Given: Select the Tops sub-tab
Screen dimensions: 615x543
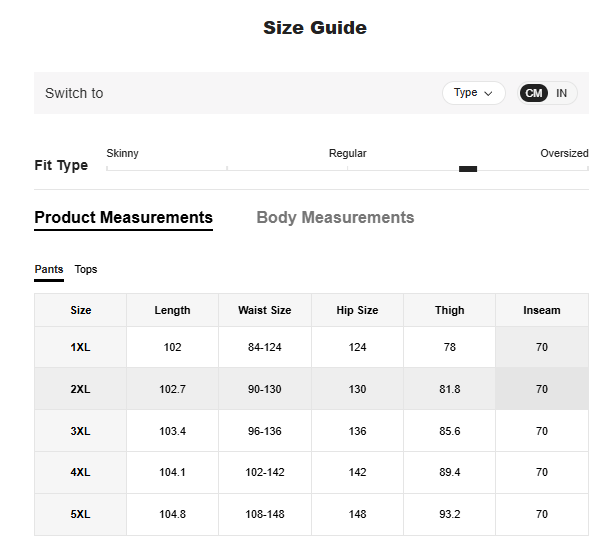Looking at the screenshot, I should [86, 269].
